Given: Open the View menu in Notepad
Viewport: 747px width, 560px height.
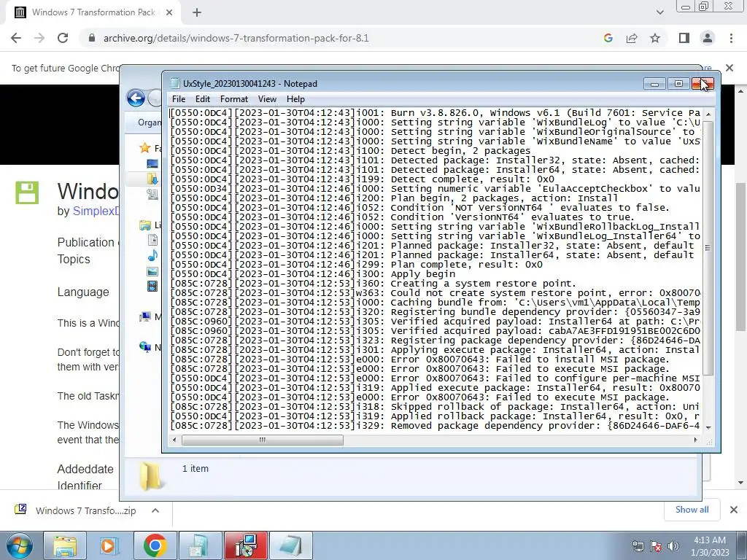Looking at the screenshot, I should point(267,99).
